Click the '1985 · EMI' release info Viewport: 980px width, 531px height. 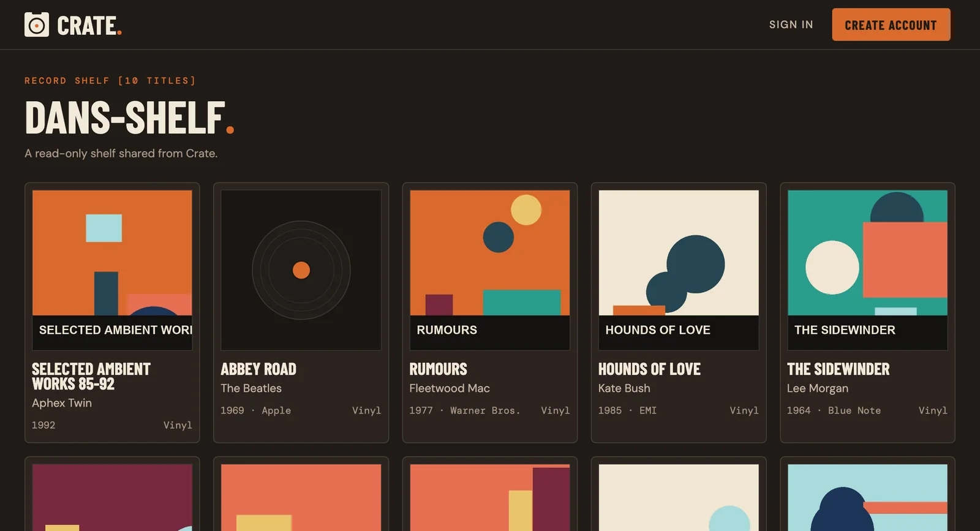click(627, 410)
